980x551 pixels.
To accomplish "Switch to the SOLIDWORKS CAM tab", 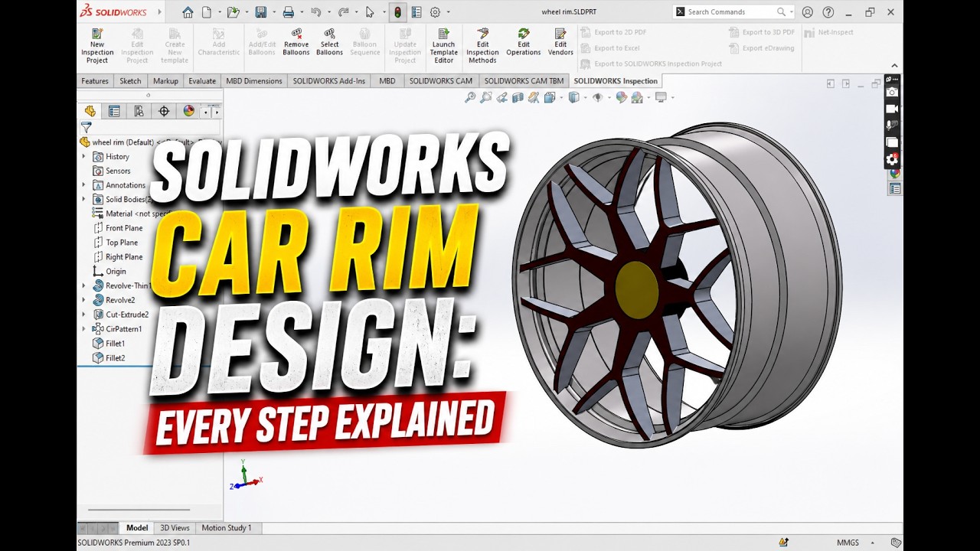I will coord(441,81).
